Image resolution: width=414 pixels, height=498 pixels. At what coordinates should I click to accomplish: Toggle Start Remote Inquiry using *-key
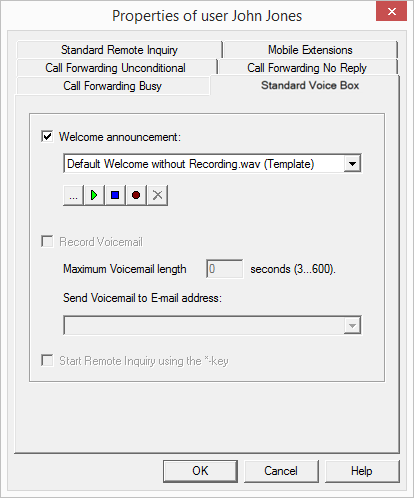[x=47, y=361]
